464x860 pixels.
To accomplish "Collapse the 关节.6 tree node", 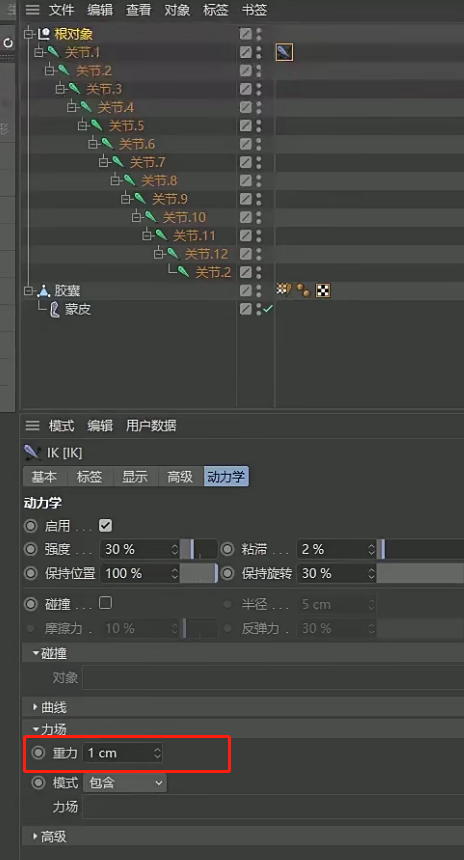I will [x=93, y=144].
